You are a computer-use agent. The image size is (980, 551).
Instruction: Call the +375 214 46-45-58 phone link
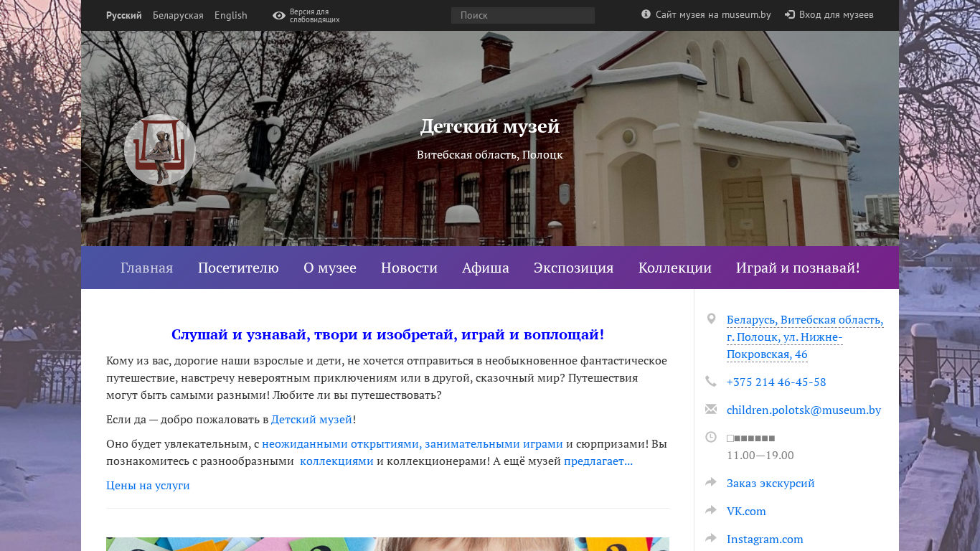click(776, 382)
